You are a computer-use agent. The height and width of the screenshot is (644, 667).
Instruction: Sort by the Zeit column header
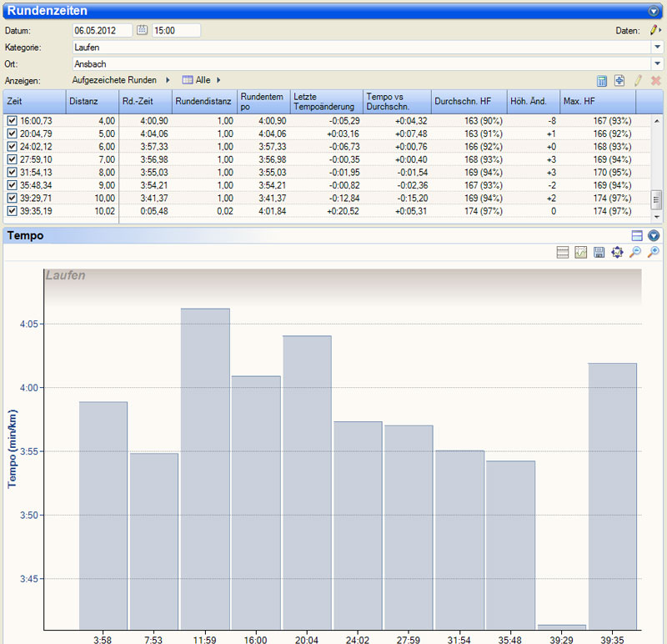[34, 101]
